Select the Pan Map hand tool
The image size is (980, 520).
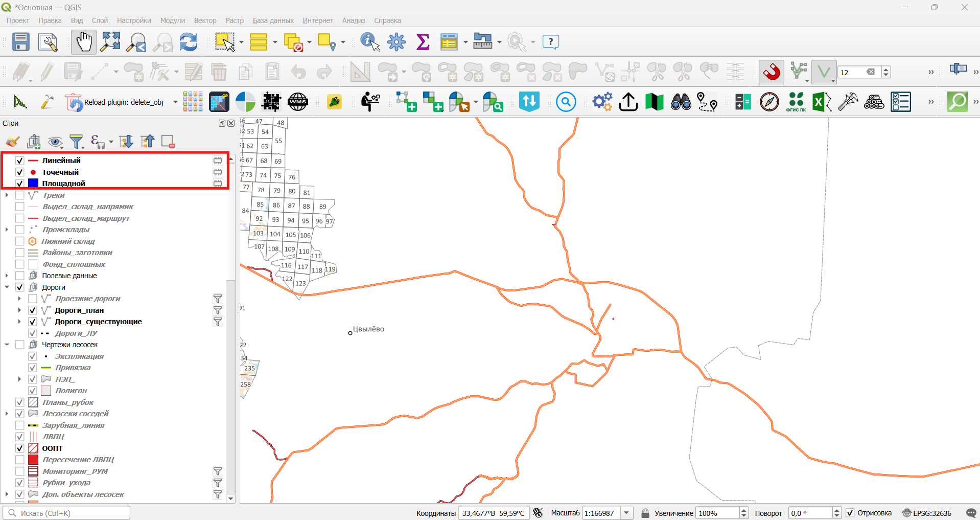(83, 42)
